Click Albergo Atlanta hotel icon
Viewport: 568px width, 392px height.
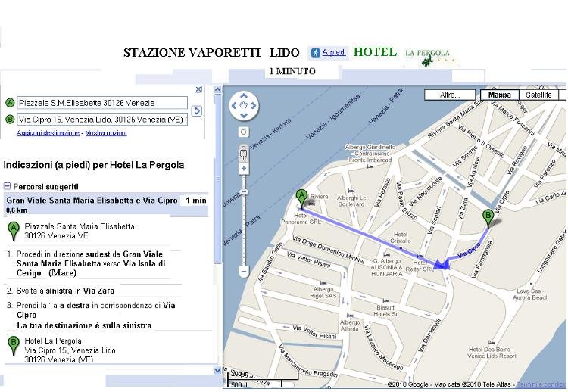coord(350,316)
